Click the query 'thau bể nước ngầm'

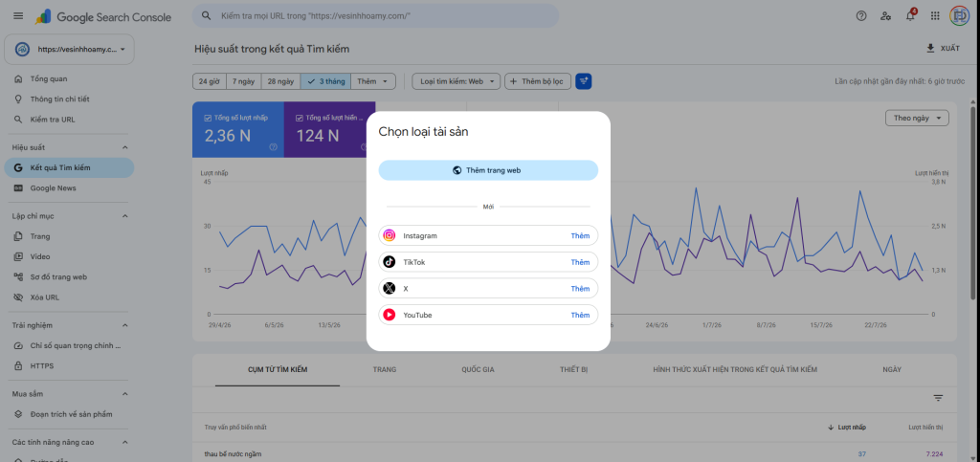[233, 454]
